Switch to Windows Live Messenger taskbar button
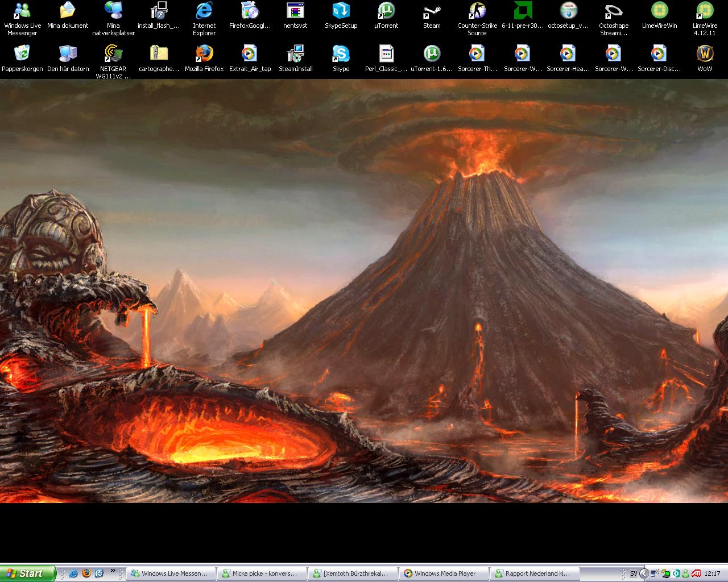 point(171,573)
